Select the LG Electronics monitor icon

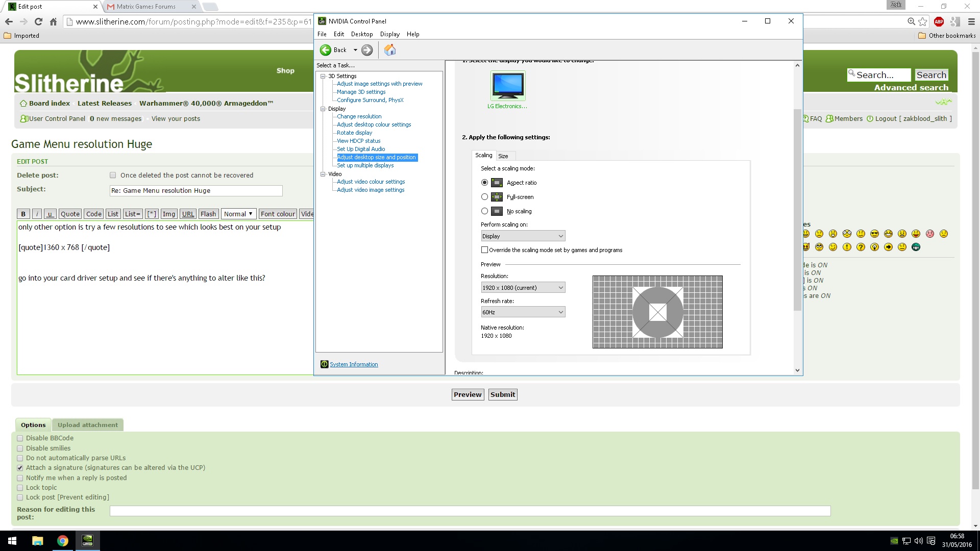(x=507, y=86)
